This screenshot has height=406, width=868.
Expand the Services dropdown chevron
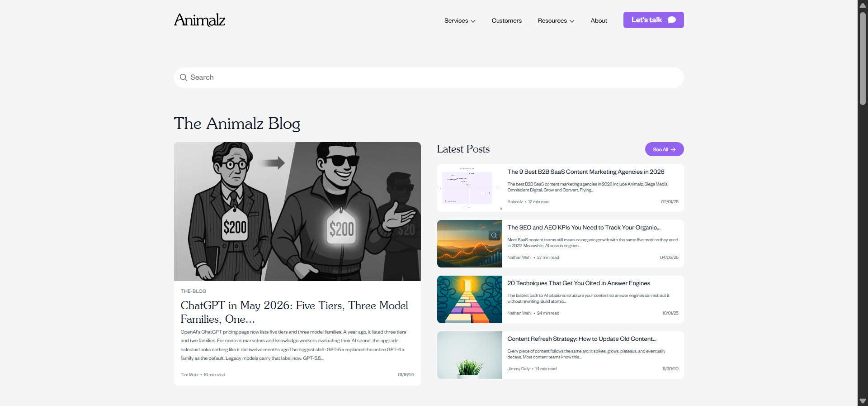(x=473, y=21)
